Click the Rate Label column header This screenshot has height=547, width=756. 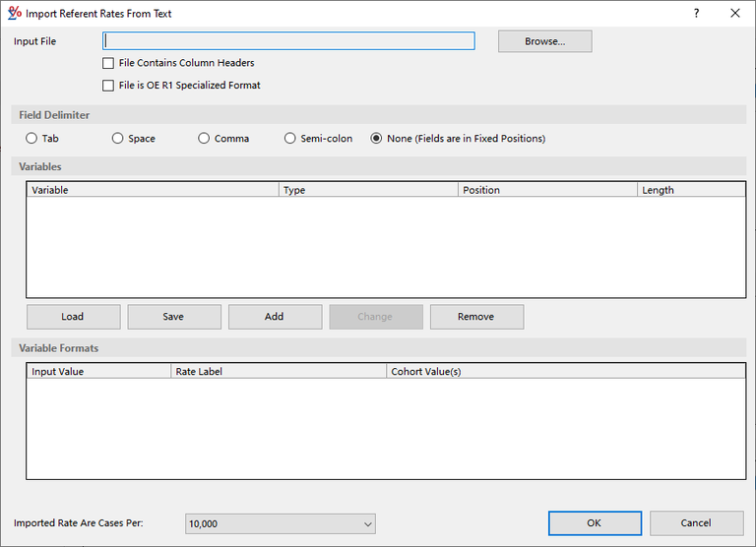point(279,372)
